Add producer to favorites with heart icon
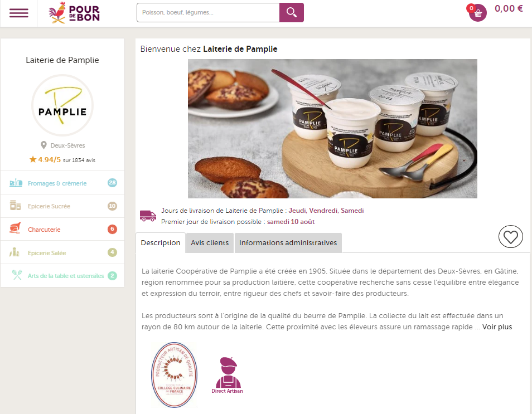This screenshot has height=414, width=532. [x=510, y=236]
